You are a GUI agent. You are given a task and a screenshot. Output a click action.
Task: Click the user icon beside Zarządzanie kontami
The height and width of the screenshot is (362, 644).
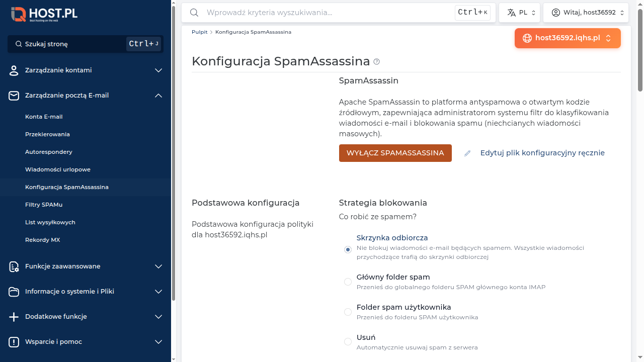coord(14,70)
